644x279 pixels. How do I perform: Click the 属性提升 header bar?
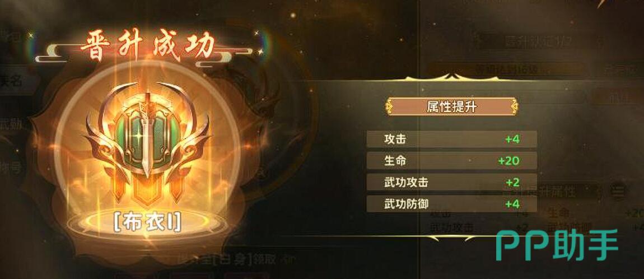pyautogui.click(x=452, y=107)
